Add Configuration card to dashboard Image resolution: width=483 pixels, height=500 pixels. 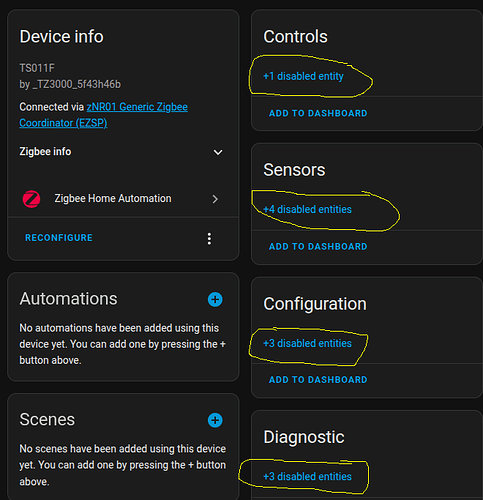(318, 380)
